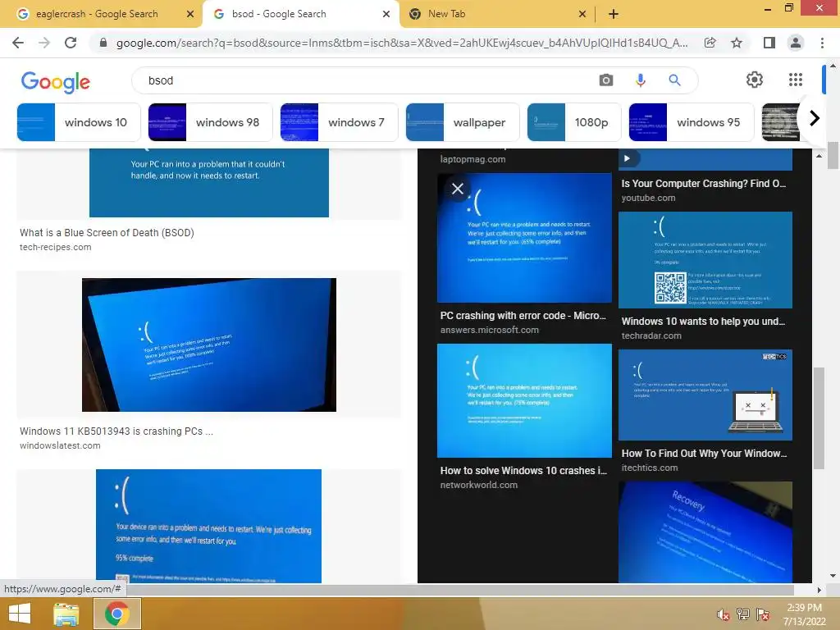Open Windows 11 KB5013943 crashing PCs result
This screenshot has height=630, width=840.
(x=116, y=431)
